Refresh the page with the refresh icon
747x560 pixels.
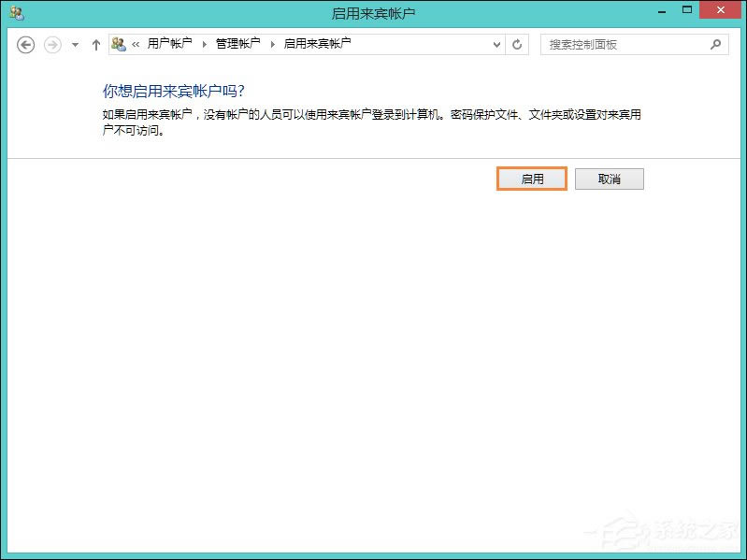(517, 45)
